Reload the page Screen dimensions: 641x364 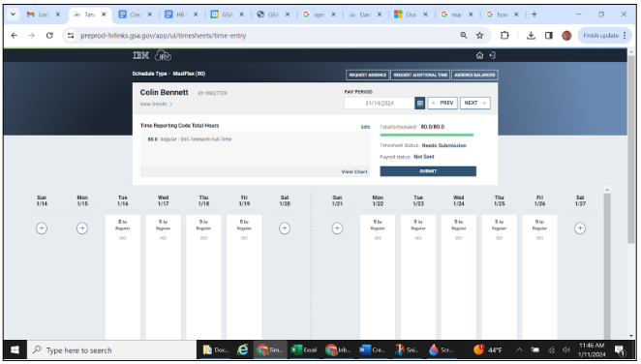(x=49, y=36)
